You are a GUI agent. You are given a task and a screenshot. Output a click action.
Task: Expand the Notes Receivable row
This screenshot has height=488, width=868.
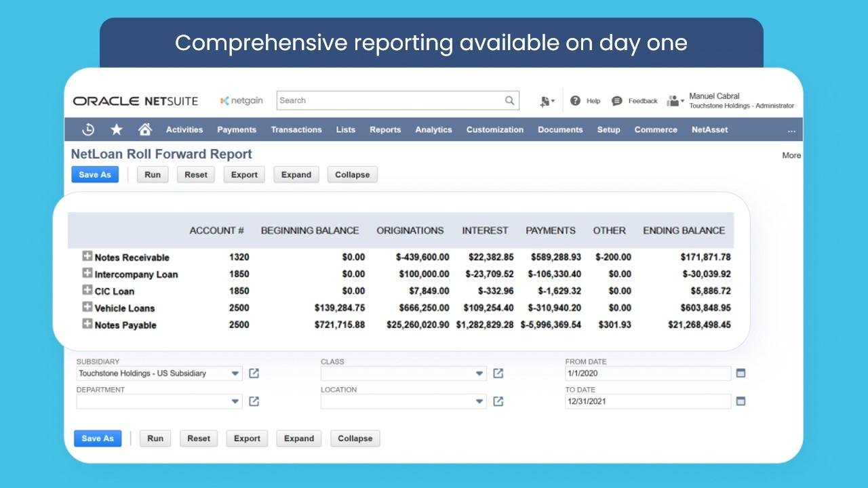(x=87, y=256)
